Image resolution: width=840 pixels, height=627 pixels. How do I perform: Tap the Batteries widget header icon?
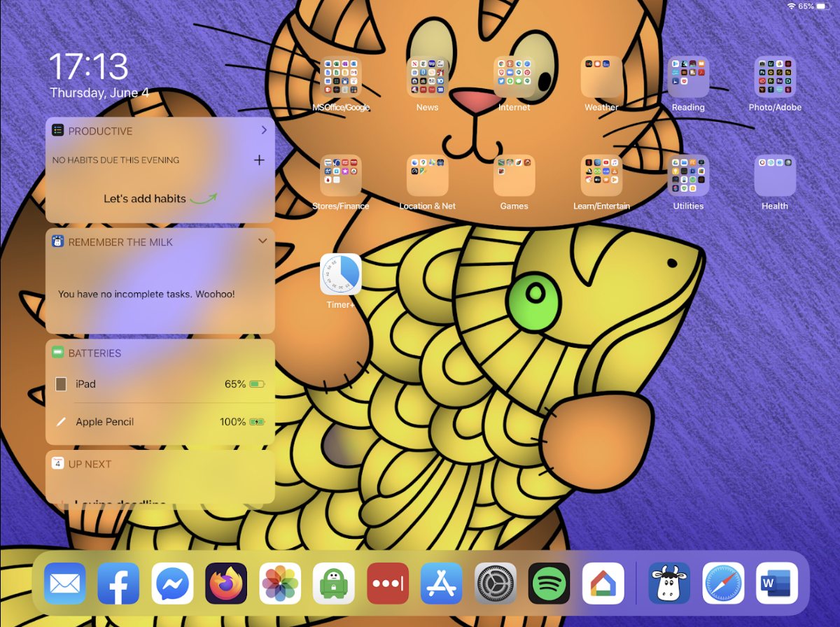[x=58, y=353]
